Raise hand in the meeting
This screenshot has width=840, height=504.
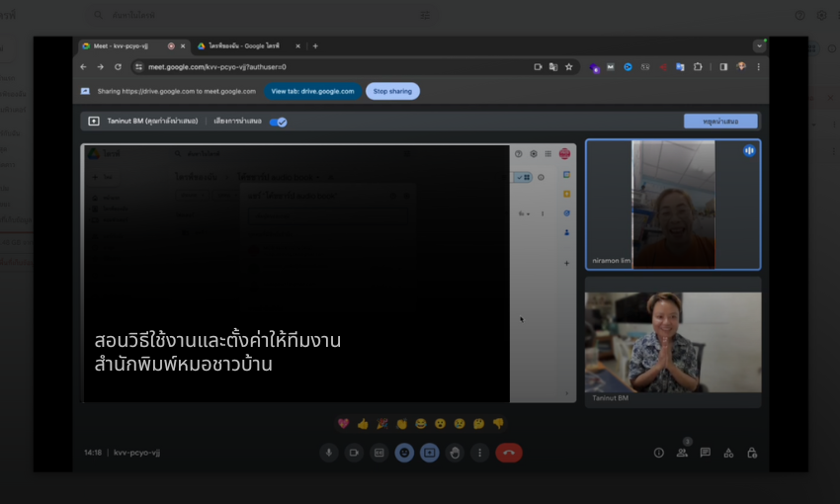coord(455,453)
